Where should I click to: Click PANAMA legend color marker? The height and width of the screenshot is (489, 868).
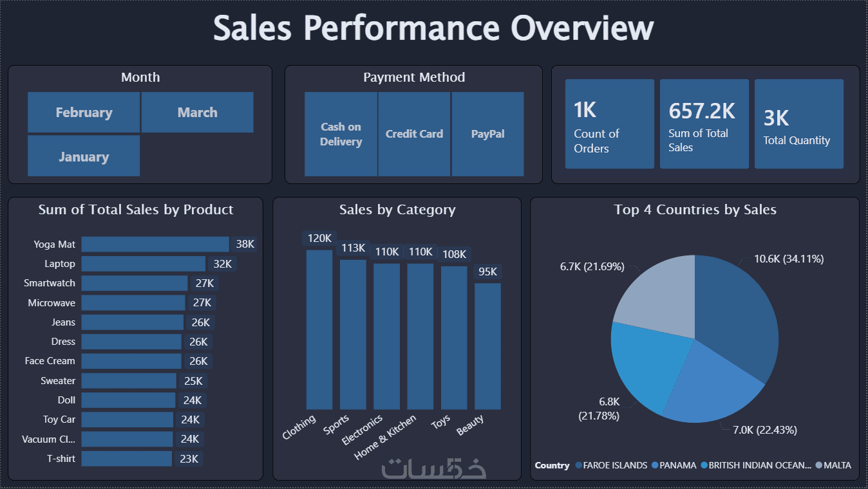coord(655,465)
